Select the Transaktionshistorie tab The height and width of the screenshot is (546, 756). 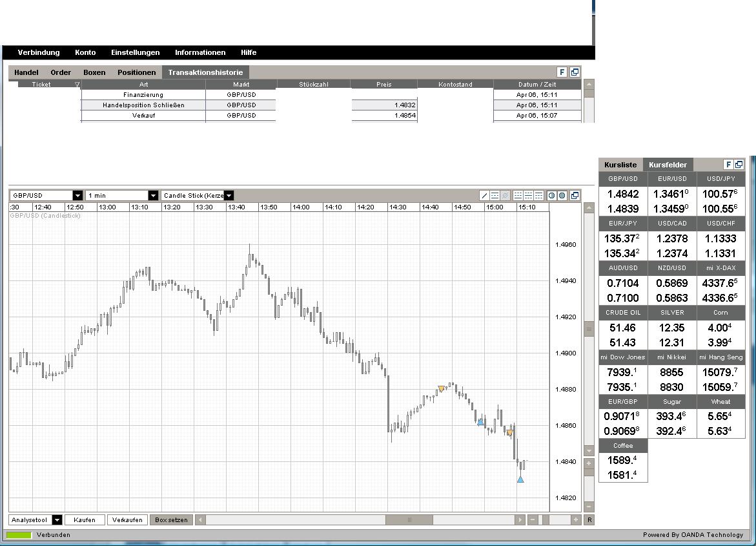tap(205, 72)
